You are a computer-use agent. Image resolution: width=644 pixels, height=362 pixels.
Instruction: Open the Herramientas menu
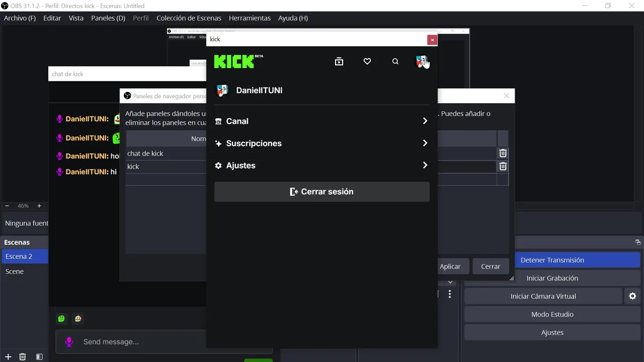click(250, 18)
